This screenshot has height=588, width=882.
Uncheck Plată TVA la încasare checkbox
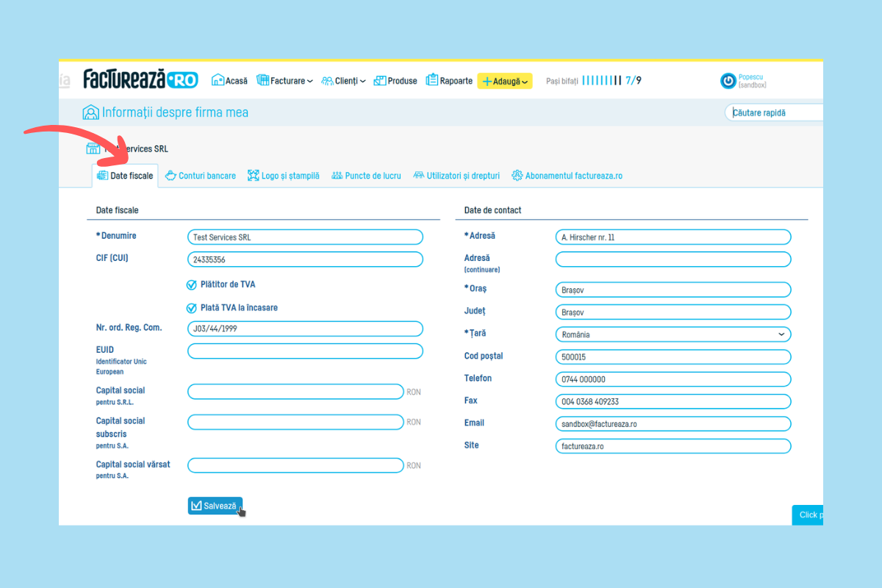192,308
